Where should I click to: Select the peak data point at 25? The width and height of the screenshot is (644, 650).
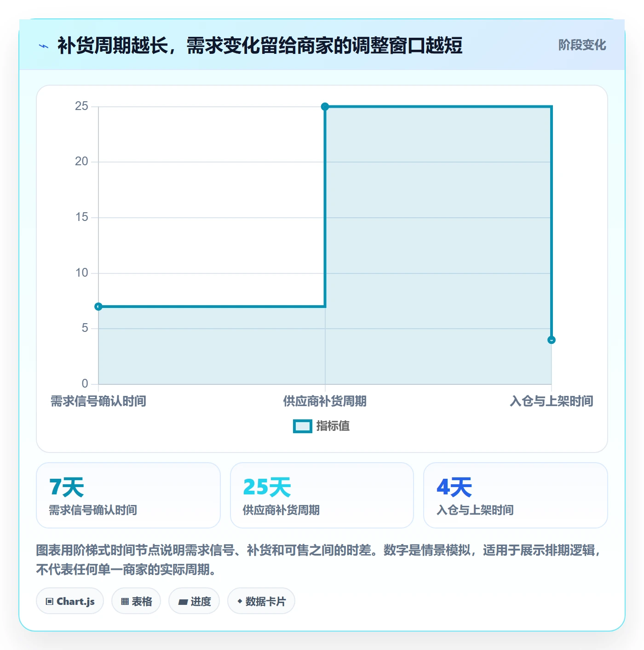tap(325, 107)
